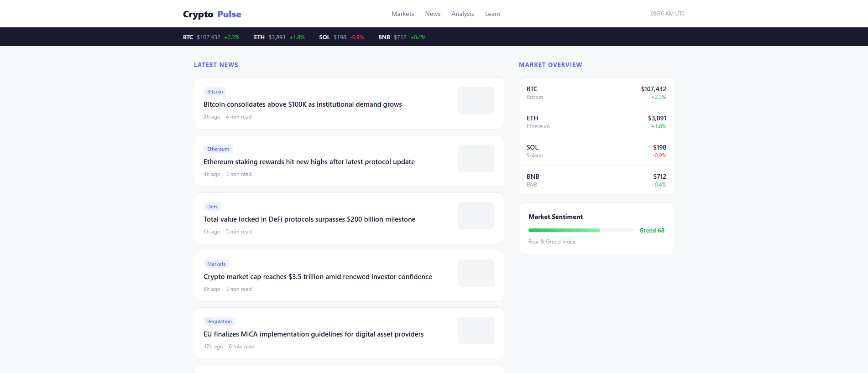
Task: Click the Fear & Greed Index label
Action: (552, 242)
